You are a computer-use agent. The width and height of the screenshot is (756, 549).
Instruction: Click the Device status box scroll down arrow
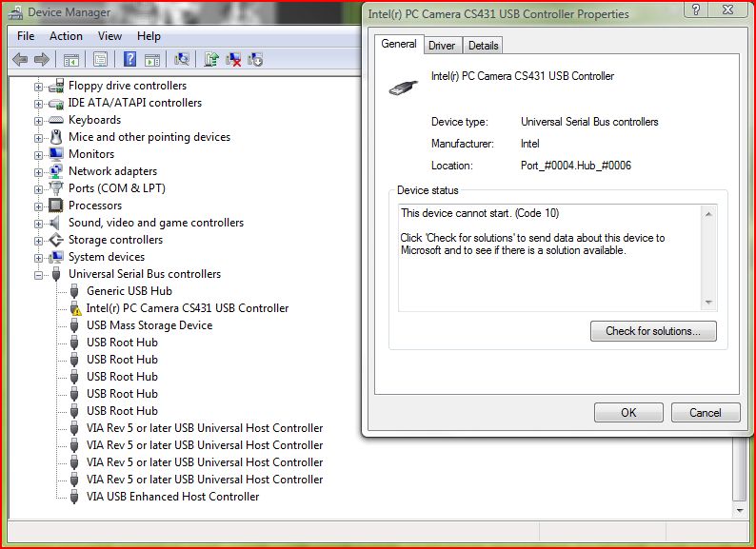(x=708, y=303)
